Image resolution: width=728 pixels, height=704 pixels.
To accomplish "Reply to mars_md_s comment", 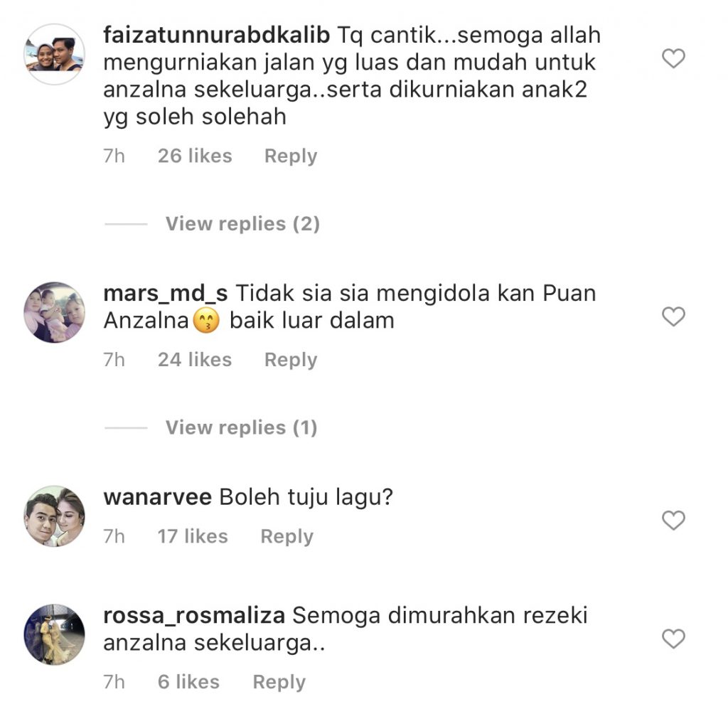I will [291, 360].
